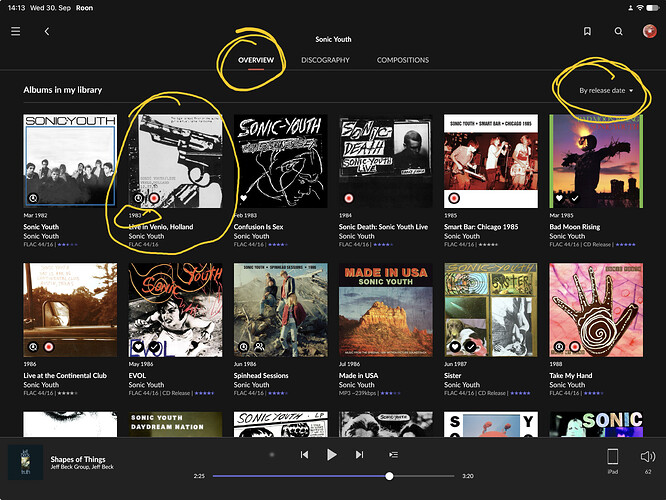
Task: Open the user profile avatar
Action: [649, 31]
